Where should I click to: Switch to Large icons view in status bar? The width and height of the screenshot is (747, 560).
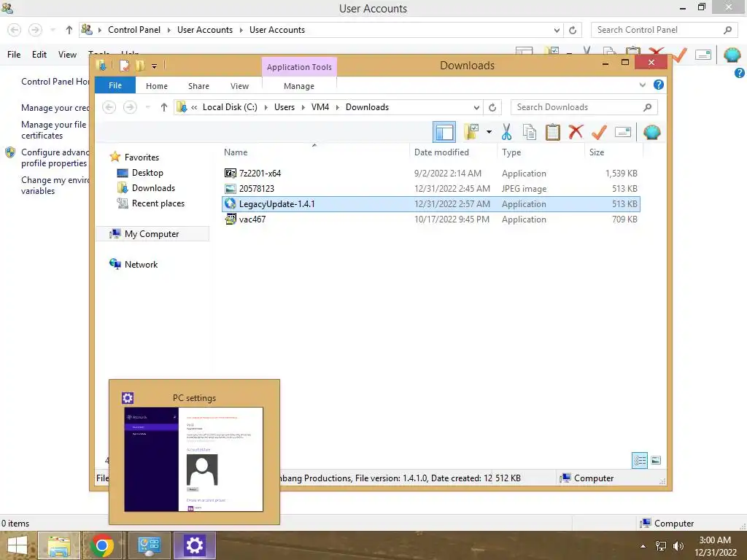click(656, 460)
